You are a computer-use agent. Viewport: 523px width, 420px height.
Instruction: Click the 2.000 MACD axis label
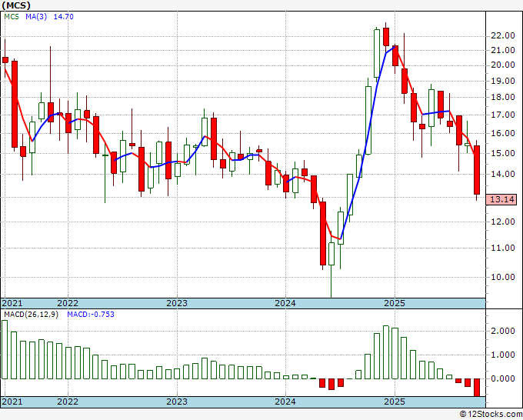[x=501, y=331]
